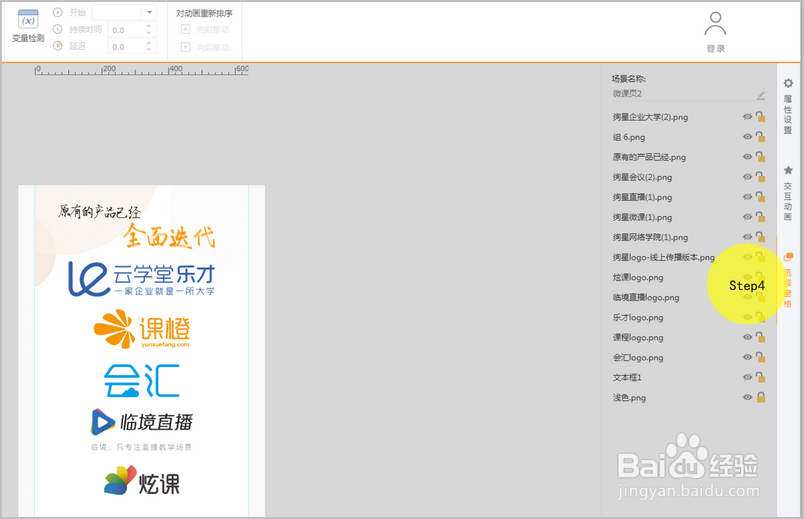Click the 登录 login user icon
804x519 pixels.
tap(715, 24)
